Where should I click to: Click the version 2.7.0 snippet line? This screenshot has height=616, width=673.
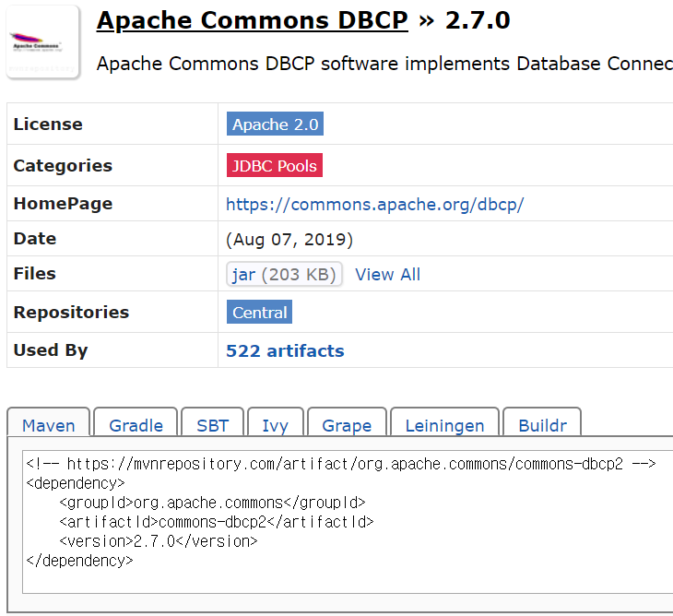159,541
